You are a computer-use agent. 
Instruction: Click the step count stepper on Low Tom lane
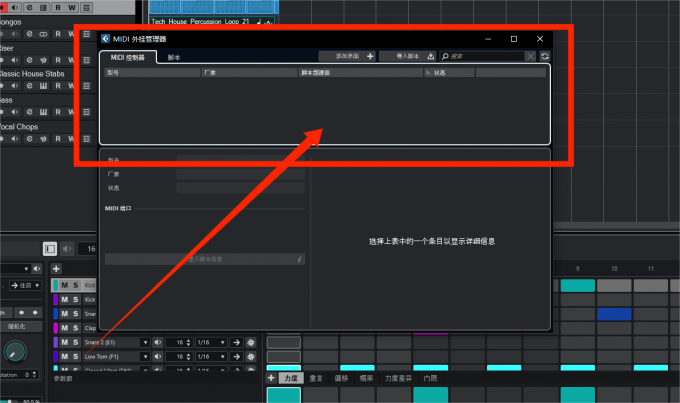point(188,357)
